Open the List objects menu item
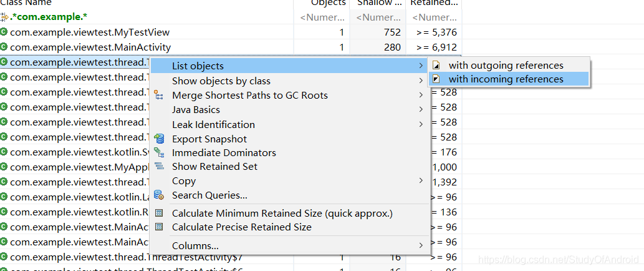644x271 pixels. coord(198,66)
